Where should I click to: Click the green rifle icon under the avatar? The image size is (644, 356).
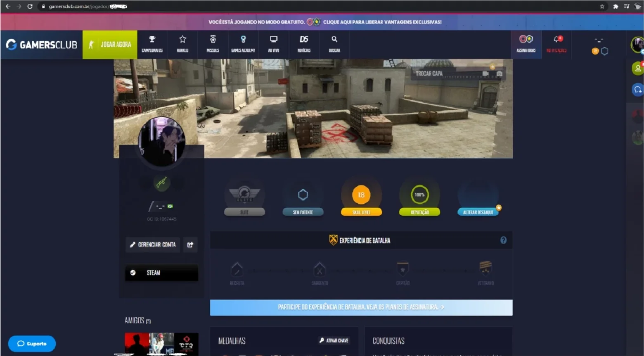(x=162, y=183)
